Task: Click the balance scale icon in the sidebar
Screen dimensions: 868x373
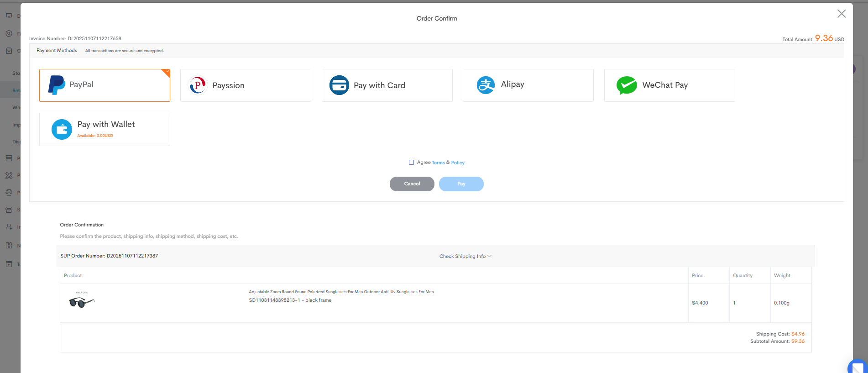Action: point(9,193)
